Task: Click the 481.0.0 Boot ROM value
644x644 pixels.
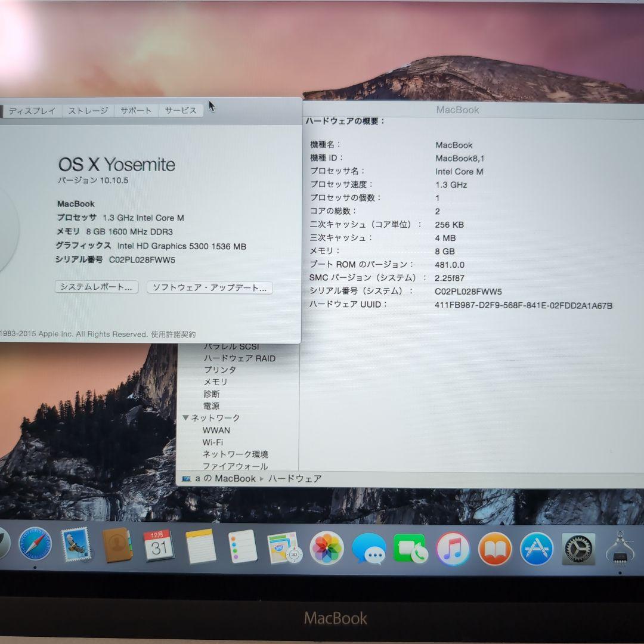Action: tap(450, 265)
